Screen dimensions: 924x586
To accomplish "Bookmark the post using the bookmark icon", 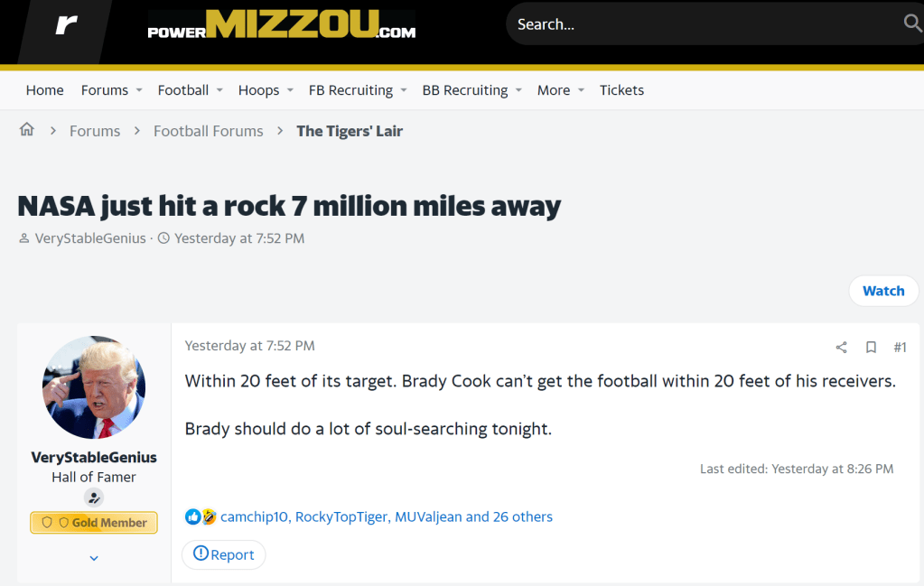I will [871, 347].
